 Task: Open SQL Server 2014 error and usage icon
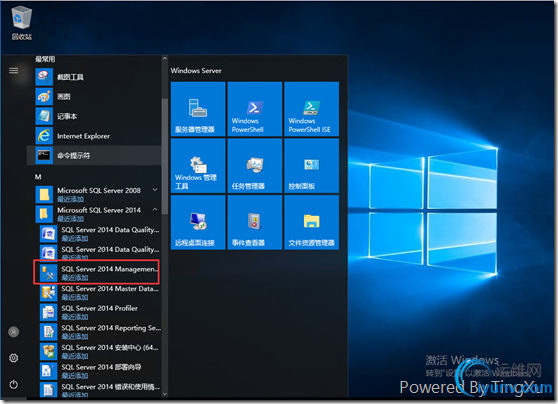point(48,389)
